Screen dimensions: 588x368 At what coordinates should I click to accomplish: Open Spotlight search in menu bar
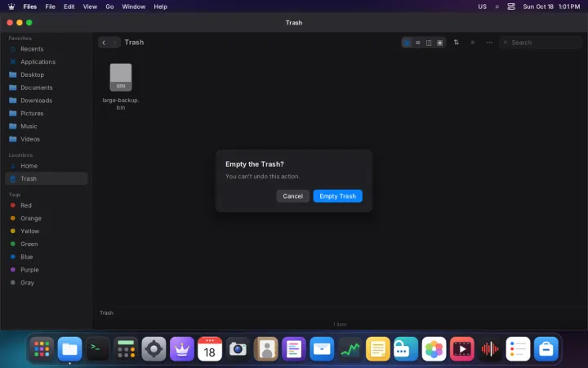tap(497, 7)
